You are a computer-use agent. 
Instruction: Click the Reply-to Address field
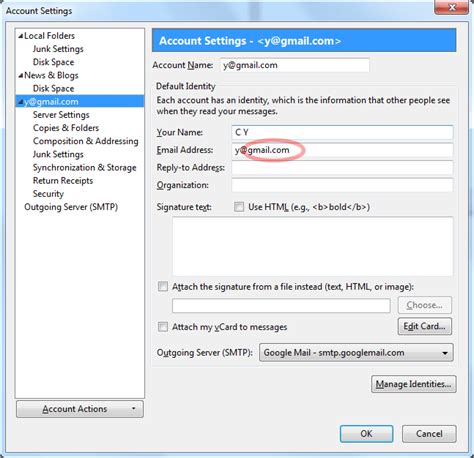(342, 168)
